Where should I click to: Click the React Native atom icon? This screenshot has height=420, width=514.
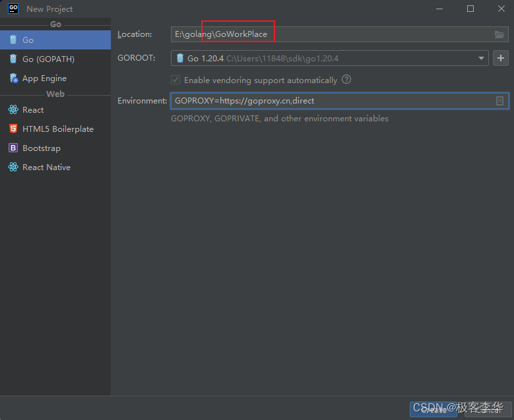point(13,167)
